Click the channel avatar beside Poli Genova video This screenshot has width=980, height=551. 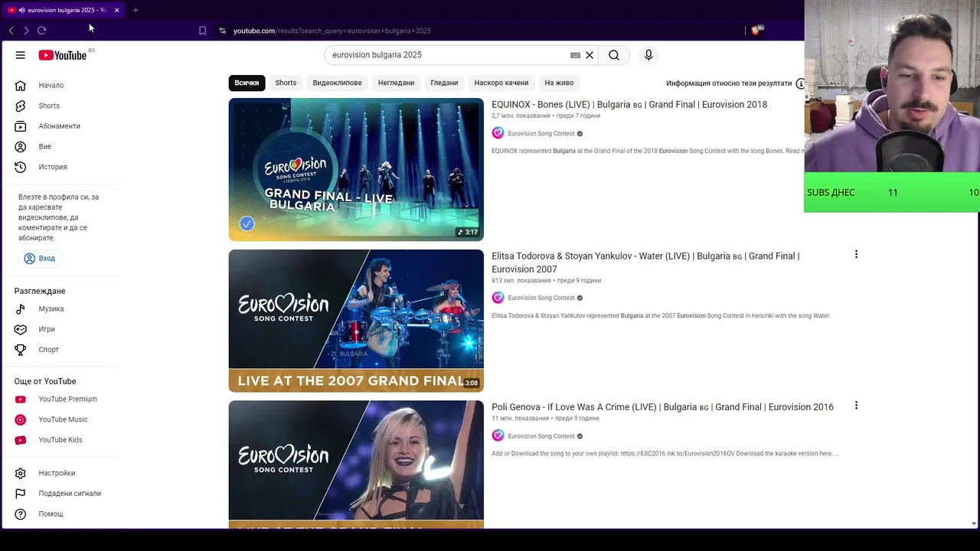[498, 435]
